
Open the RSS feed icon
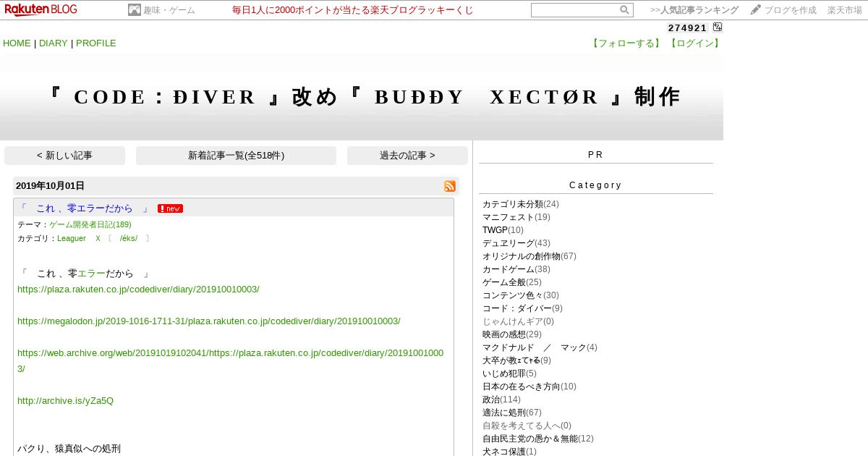click(450, 186)
